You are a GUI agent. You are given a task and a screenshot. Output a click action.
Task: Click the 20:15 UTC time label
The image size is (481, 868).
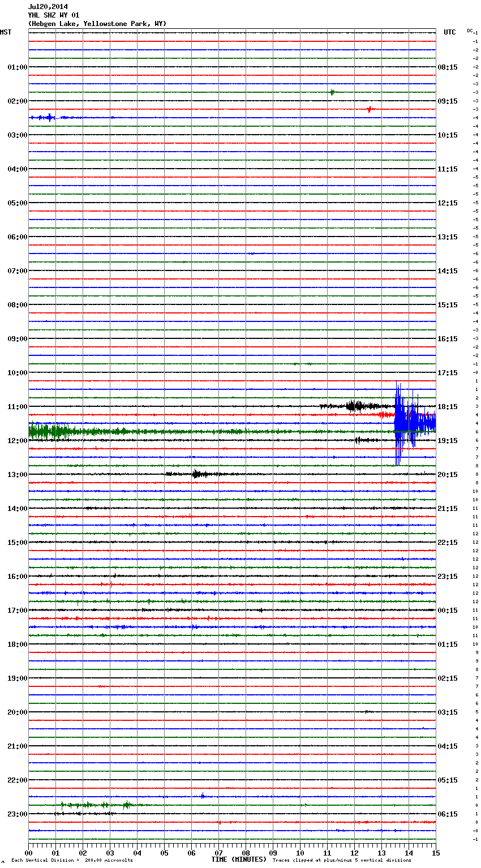pyautogui.click(x=448, y=475)
